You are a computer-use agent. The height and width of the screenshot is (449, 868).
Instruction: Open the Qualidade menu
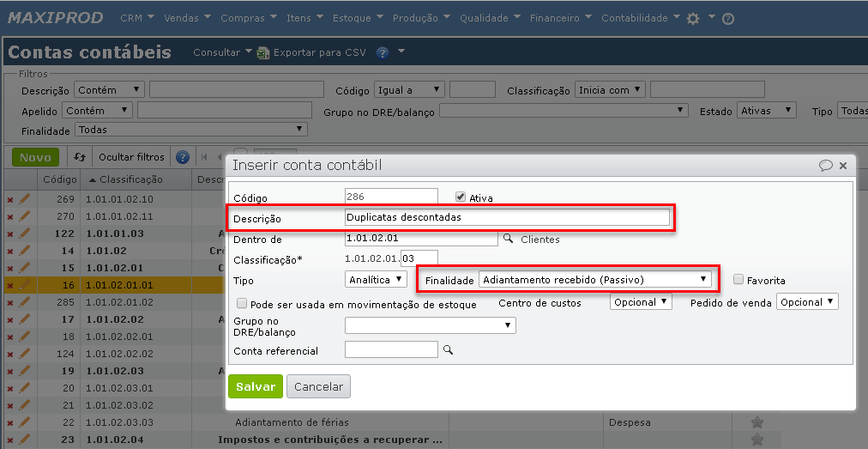(x=490, y=18)
